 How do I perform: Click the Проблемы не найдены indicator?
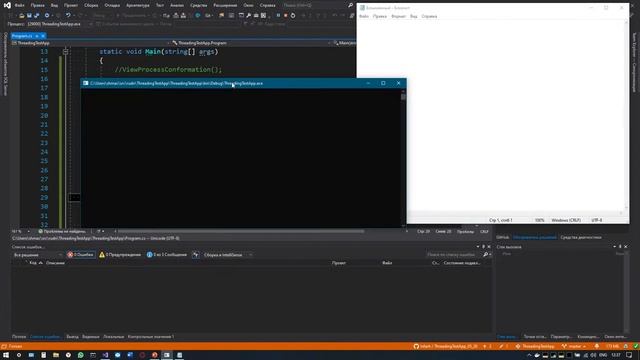coord(62,231)
